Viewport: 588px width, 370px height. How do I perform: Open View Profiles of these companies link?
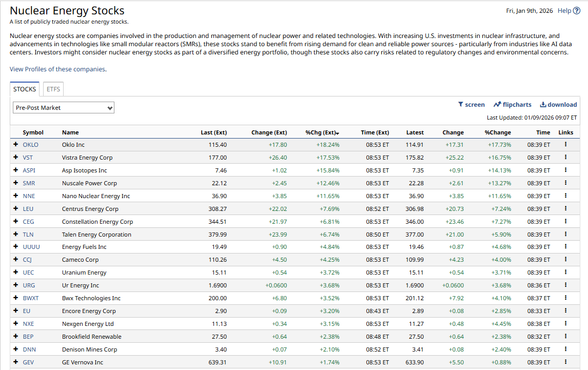[x=57, y=69]
